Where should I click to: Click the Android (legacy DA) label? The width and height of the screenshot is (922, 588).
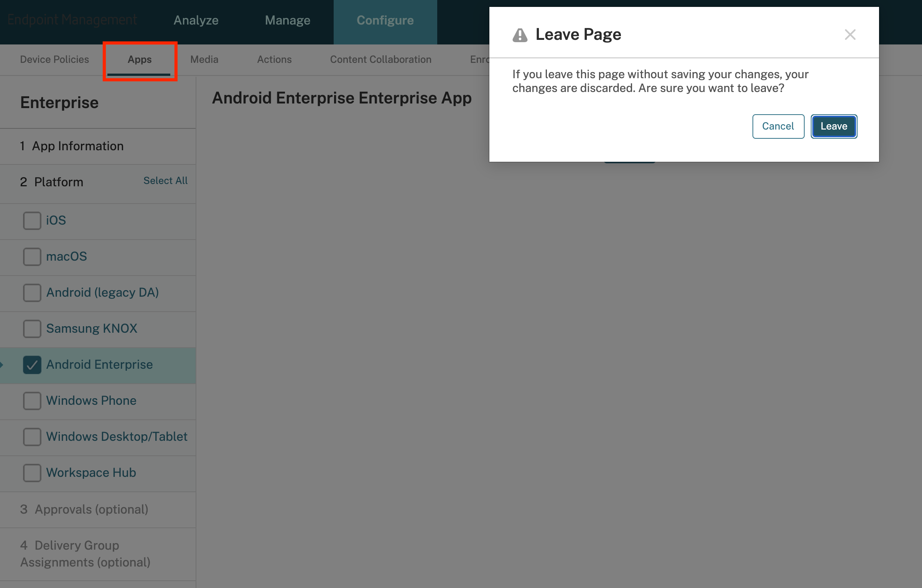point(102,292)
